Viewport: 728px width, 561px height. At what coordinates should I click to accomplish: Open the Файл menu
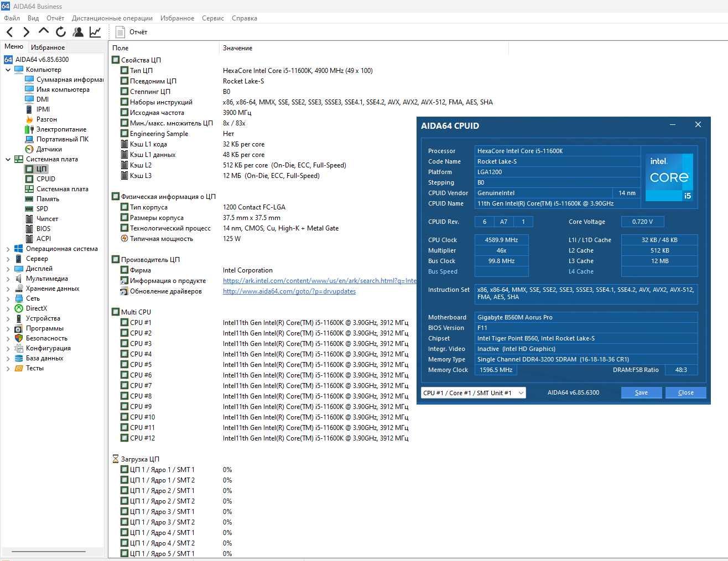tap(12, 18)
